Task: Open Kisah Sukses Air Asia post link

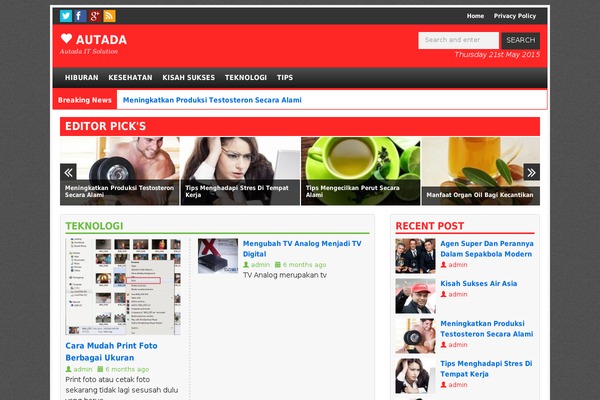Action: pos(479,284)
